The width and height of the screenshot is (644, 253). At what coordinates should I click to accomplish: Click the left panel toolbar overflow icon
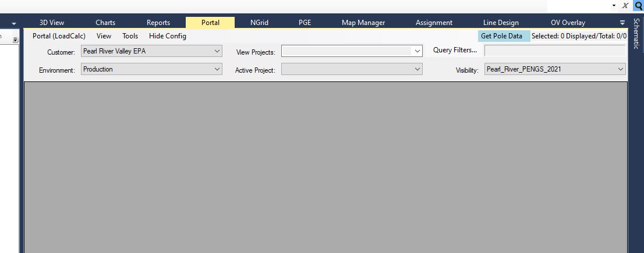click(x=16, y=40)
